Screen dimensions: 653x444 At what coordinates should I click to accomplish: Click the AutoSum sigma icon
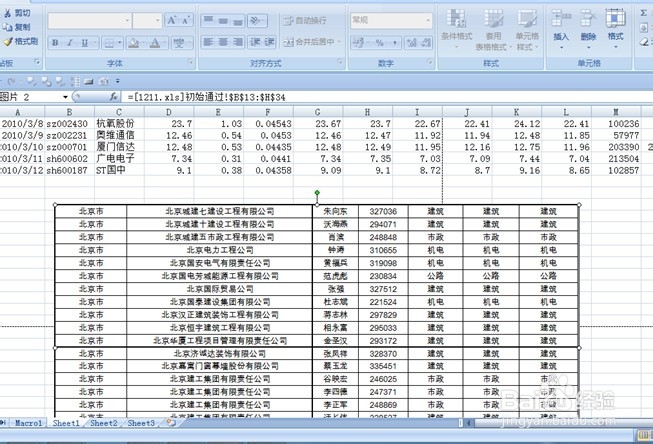[644, 13]
